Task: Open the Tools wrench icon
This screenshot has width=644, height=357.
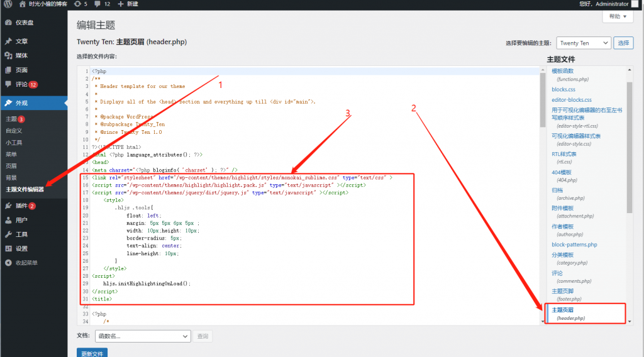Action: 8,234
